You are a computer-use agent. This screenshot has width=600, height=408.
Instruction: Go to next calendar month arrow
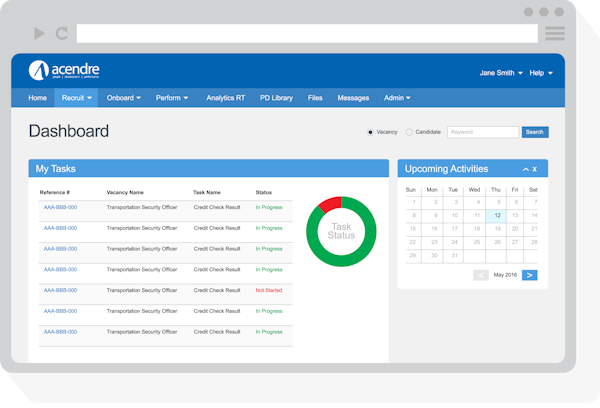(x=530, y=275)
